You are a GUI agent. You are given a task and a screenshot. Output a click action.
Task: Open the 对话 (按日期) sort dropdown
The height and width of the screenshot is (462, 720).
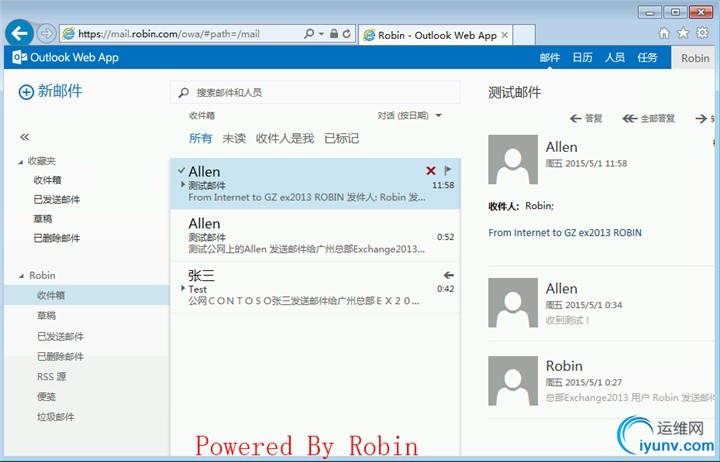point(410,116)
